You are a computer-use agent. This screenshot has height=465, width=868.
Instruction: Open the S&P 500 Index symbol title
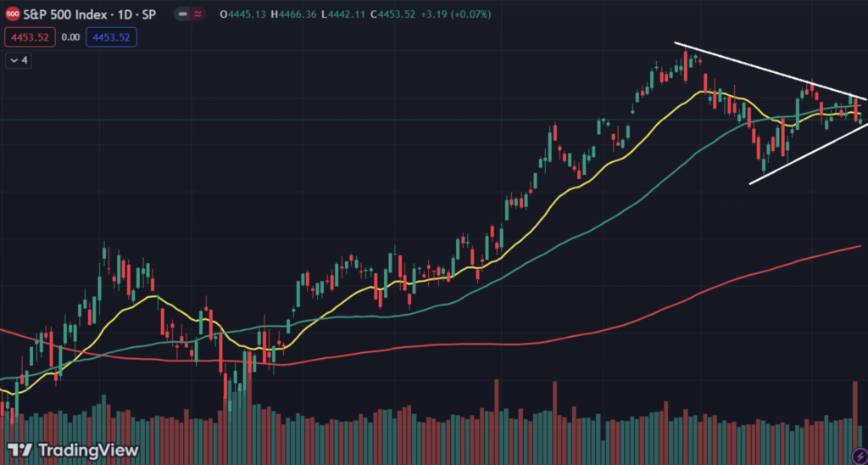89,14
